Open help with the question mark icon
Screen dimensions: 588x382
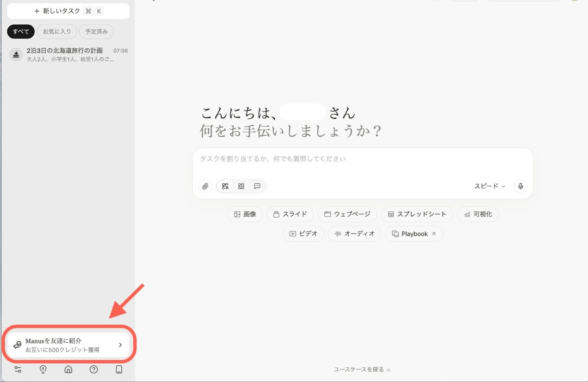[94, 369]
